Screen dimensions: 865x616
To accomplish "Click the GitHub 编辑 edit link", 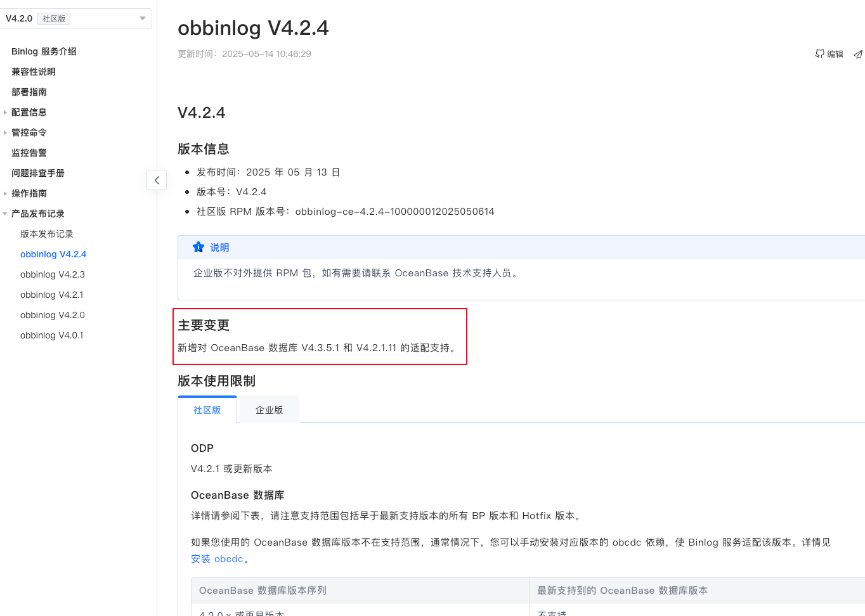I will pyautogui.click(x=829, y=55).
